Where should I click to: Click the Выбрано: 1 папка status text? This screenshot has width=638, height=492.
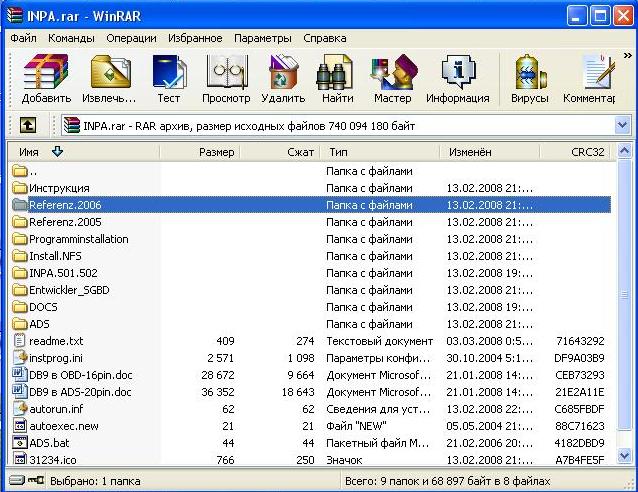click(x=95, y=481)
